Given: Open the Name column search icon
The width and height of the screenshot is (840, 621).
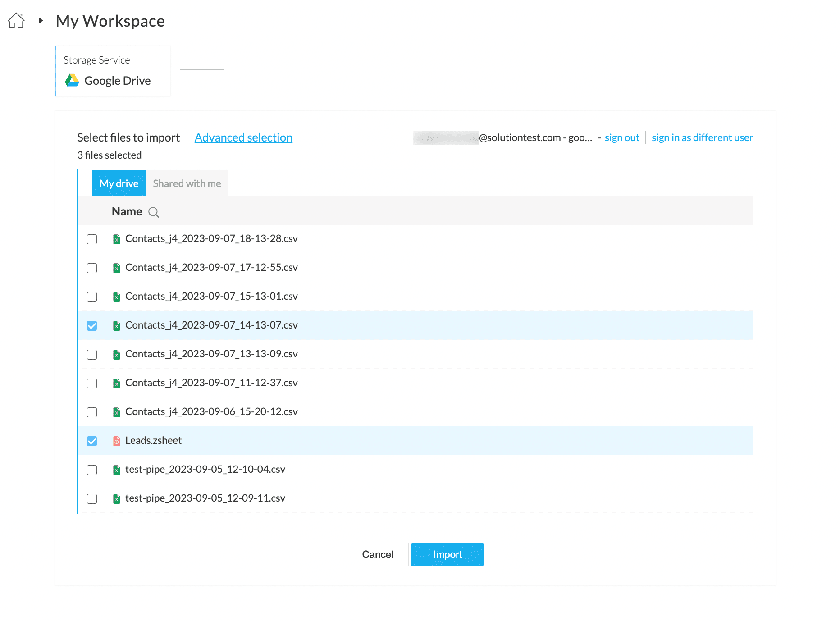Looking at the screenshot, I should [154, 212].
